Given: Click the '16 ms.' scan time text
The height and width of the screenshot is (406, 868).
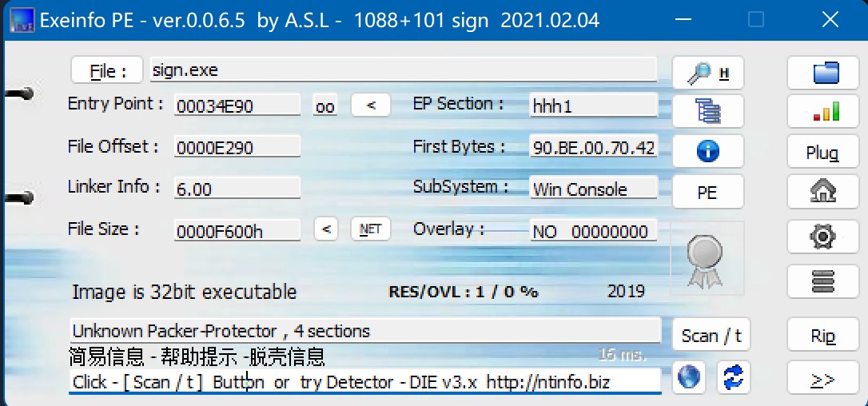Looking at the screenshot, I should point(622,355).
